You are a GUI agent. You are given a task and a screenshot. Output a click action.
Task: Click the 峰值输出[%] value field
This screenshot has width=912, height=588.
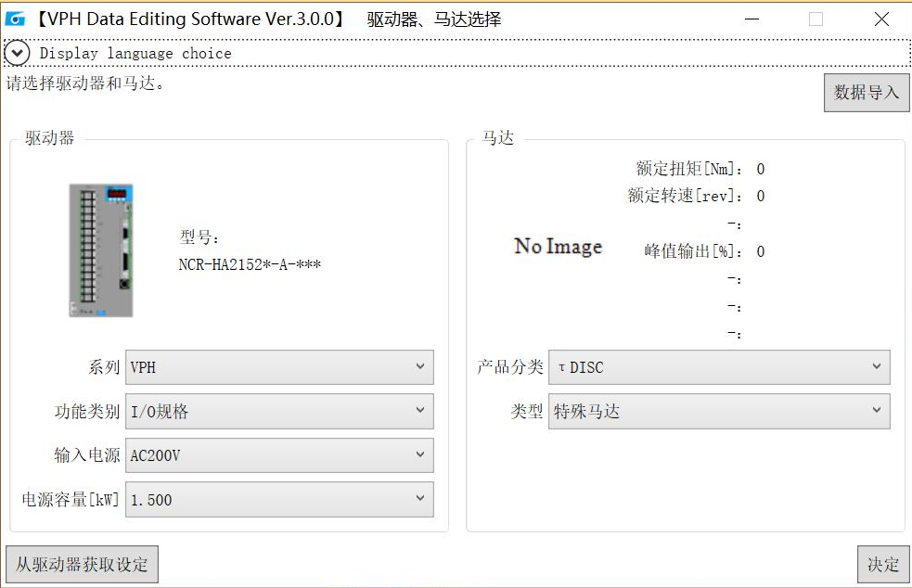(761, 251)
